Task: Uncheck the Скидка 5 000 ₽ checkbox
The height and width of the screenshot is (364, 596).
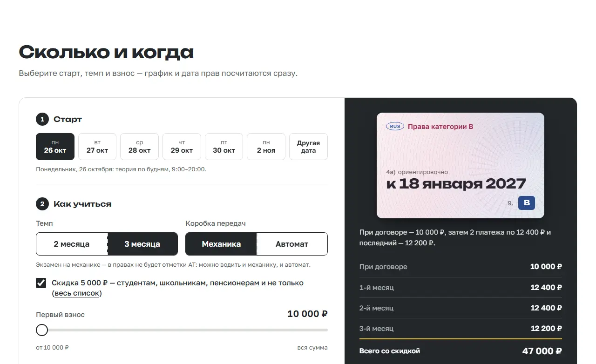Action: point(41,283)
